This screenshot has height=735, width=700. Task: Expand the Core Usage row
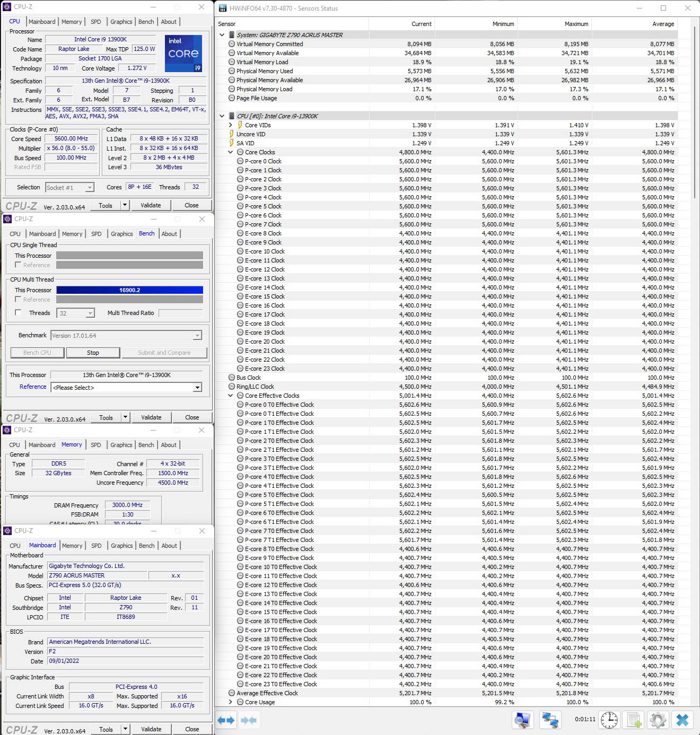[x=231, y=702]
